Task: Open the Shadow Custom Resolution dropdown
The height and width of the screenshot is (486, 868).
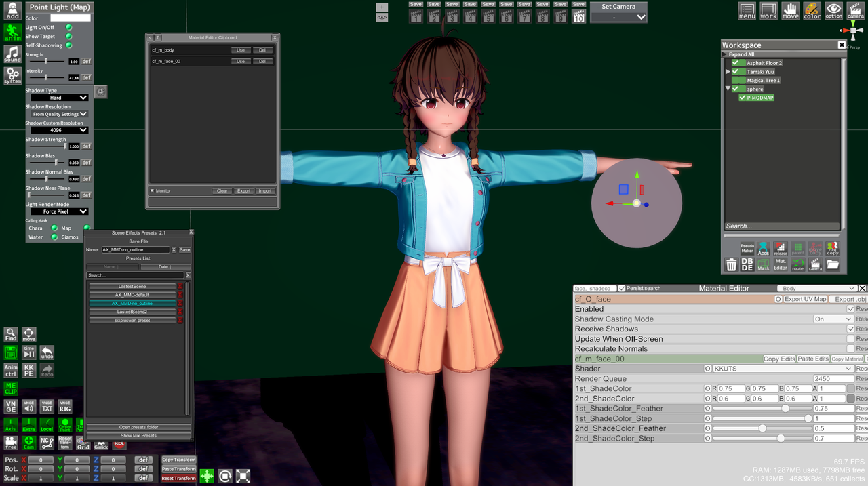Action: [60, 130]
